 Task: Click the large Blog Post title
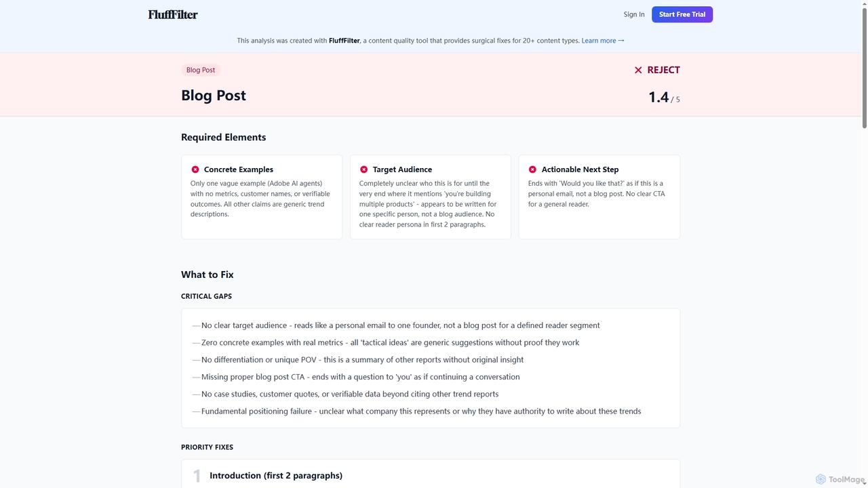coord(214,96)
